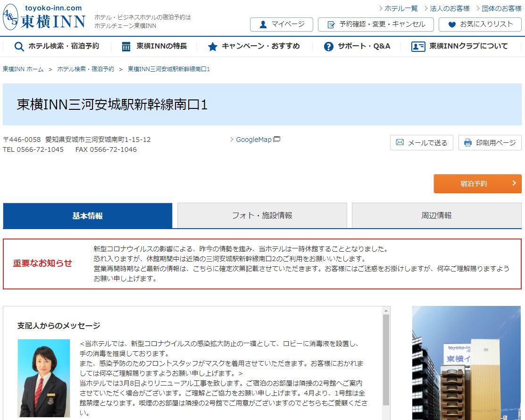525x420 pixels.
Task: Go to ホテル検索・宿泊予約 breadcrumb link
Action: (86, 69)
